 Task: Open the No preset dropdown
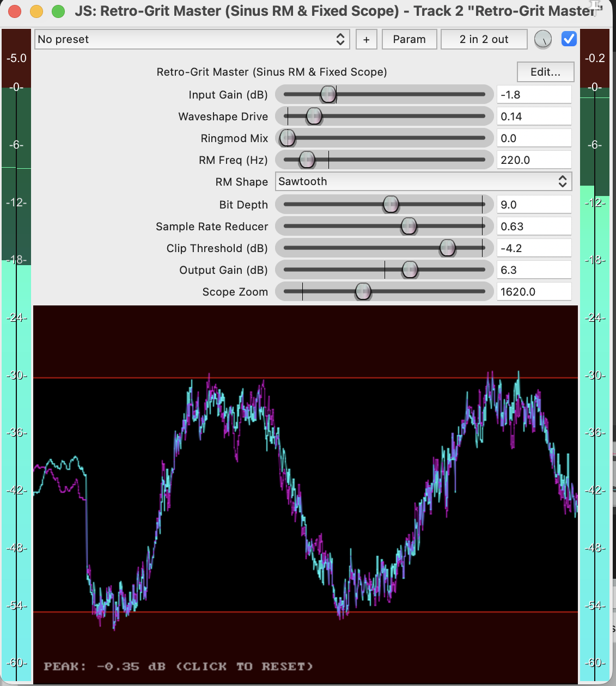[x=192, y=39]
